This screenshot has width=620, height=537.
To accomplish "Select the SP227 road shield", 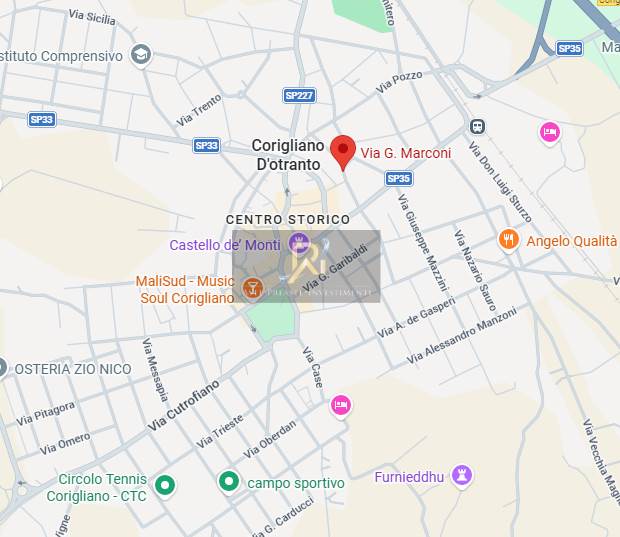I will click(299, 95).
